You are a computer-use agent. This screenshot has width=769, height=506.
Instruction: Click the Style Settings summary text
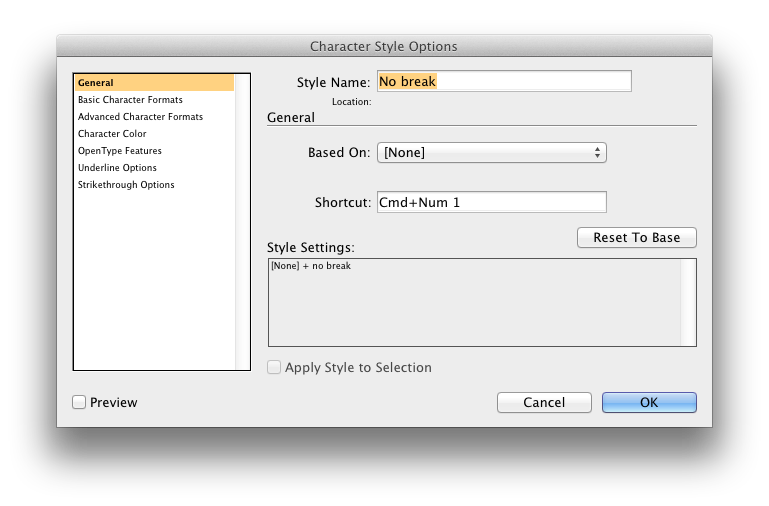tap(311, 266)
